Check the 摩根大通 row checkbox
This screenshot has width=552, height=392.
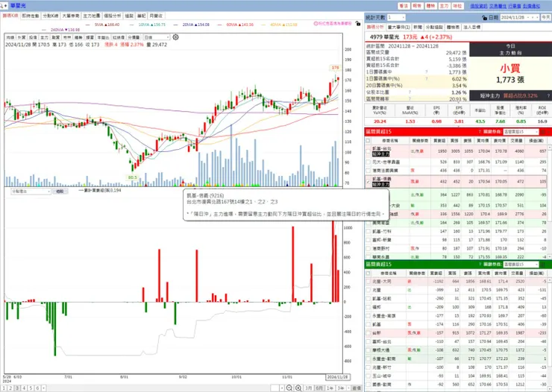tap(368, 350)
